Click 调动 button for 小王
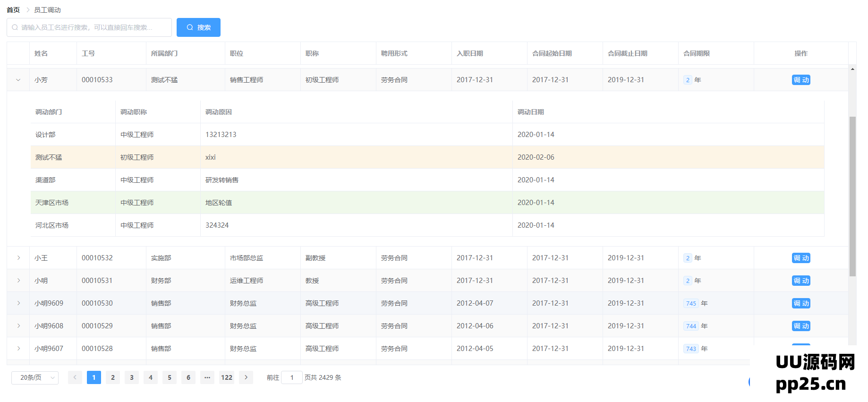Screen dimensions: 868x402 click(x=801, y=258)
